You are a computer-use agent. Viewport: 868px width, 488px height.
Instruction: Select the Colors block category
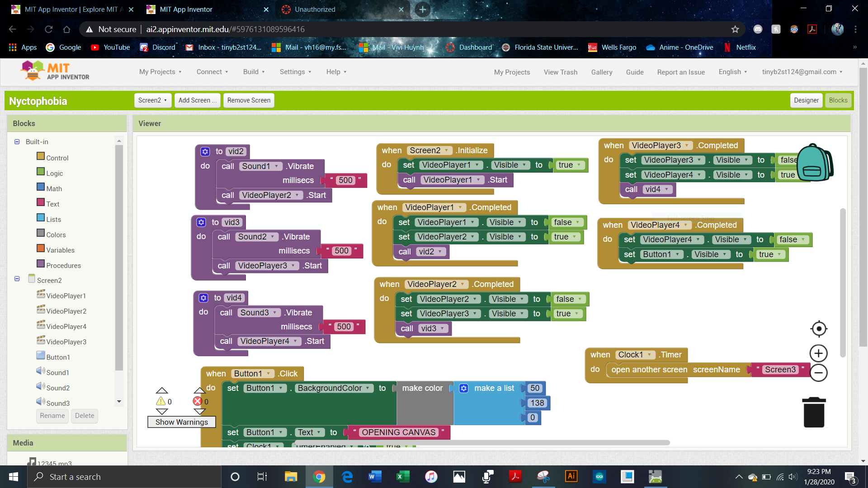tap(56, 235)
